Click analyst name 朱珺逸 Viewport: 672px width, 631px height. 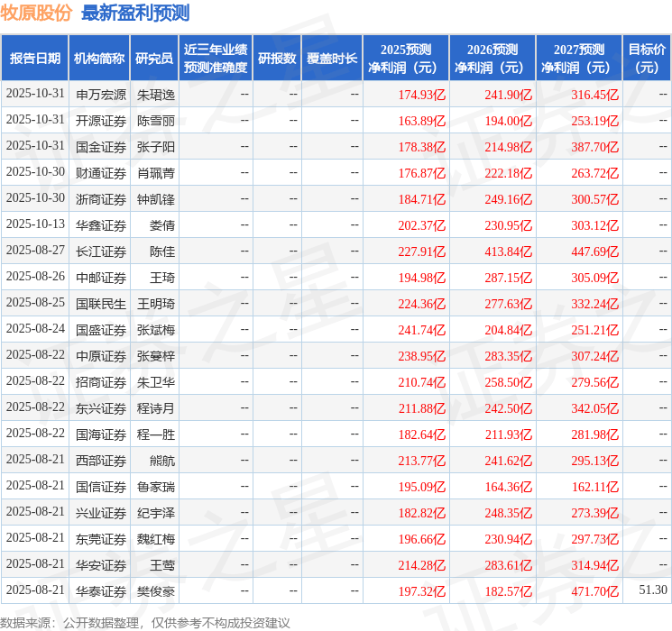[x=156, y=95]
